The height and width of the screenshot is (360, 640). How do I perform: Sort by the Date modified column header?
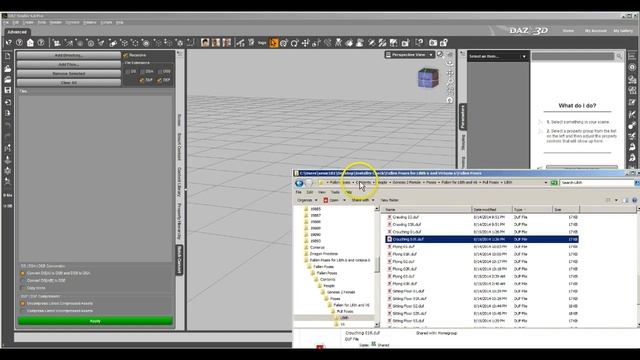pyautogui.click(x=492, y=209)
